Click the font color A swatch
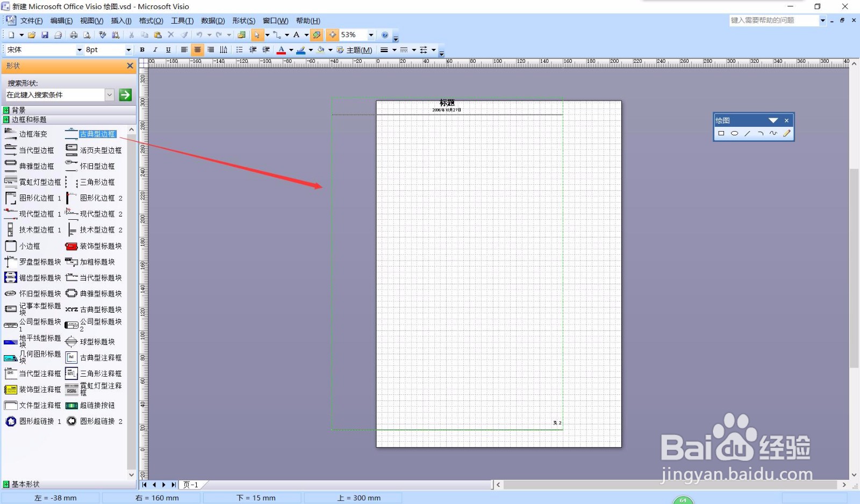The width and height of the screenshot is (860, 504). pos(281,50)
